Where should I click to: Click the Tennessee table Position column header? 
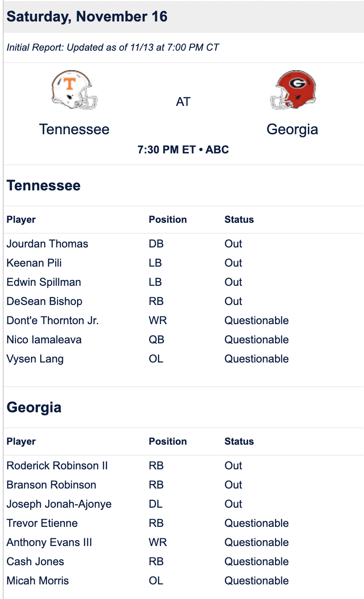(x=168, y=220)
